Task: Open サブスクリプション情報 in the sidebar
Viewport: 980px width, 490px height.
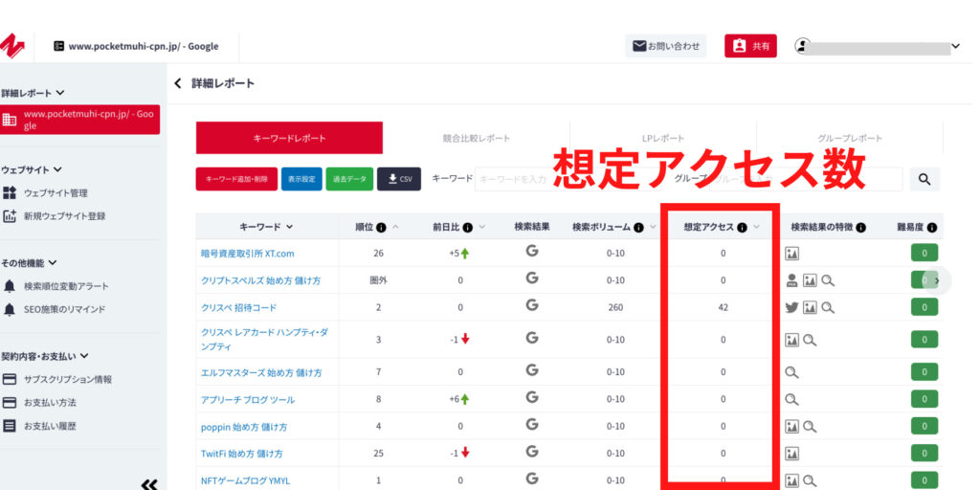Action: pos(57,379)
